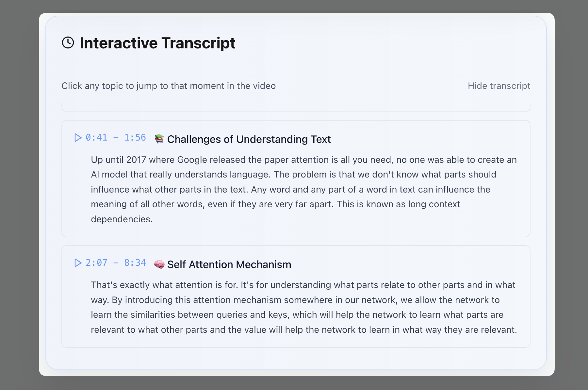The height and width of the screenshot is (390, 588).
Task: Open the Challenges of Understanding Text topic
Action: [249, 139]
